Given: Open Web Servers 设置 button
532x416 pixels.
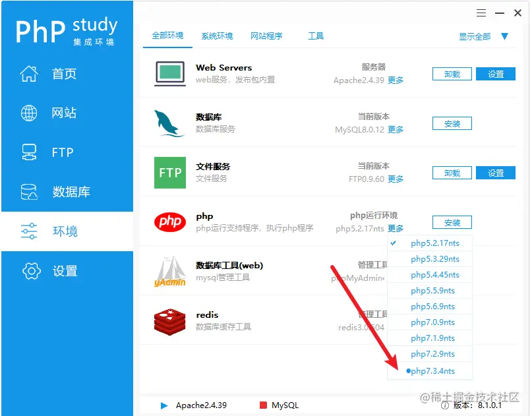Looking at the screenshot, I should point(496,74).
